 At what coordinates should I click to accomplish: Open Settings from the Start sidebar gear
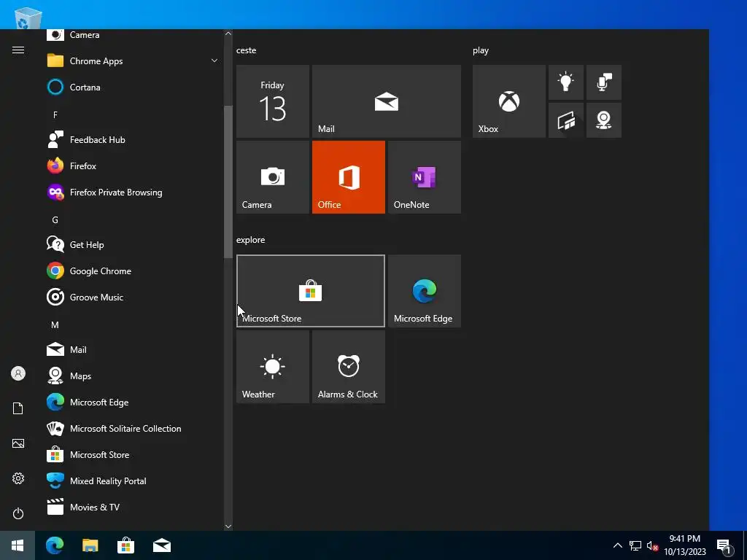click(x=18, y=478)
